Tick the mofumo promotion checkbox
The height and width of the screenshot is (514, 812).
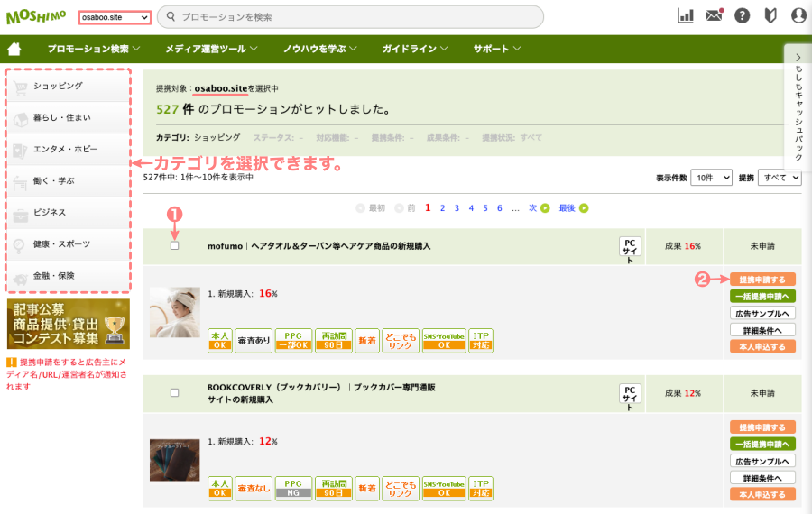tap(174, 245)
